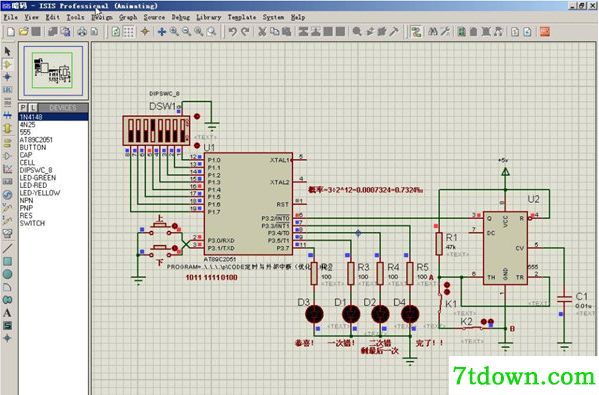Select LED-YELLOW in the devices list
The height and width of the screenshot is (395, 599).
53,193
